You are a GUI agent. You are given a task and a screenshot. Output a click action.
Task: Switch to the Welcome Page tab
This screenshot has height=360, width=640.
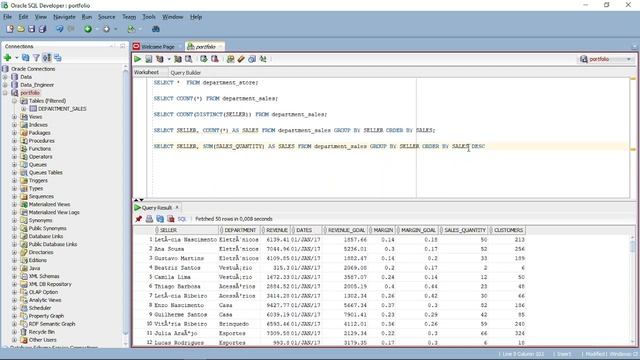pyautogui.click(x=158, y=47)
